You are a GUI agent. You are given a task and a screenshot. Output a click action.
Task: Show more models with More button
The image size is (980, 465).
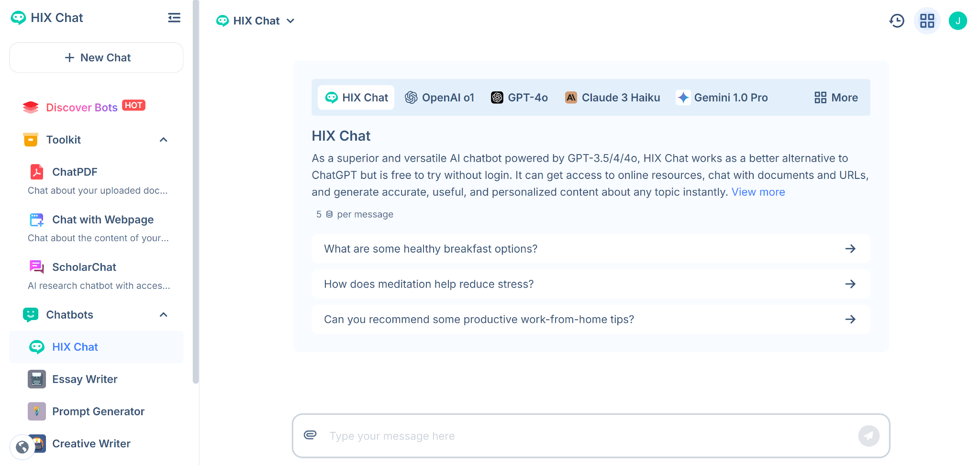pyautogui.click(x=836, y=98)
